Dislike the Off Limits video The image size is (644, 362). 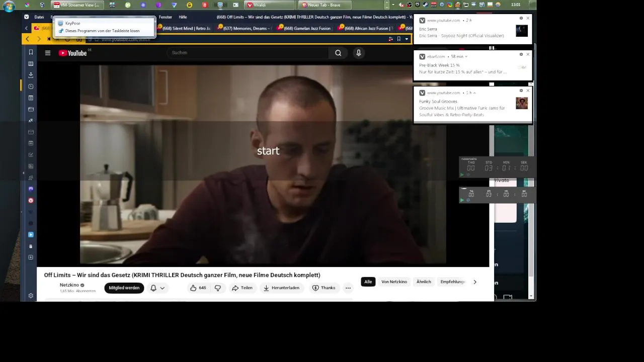click(x=218, y=288)
